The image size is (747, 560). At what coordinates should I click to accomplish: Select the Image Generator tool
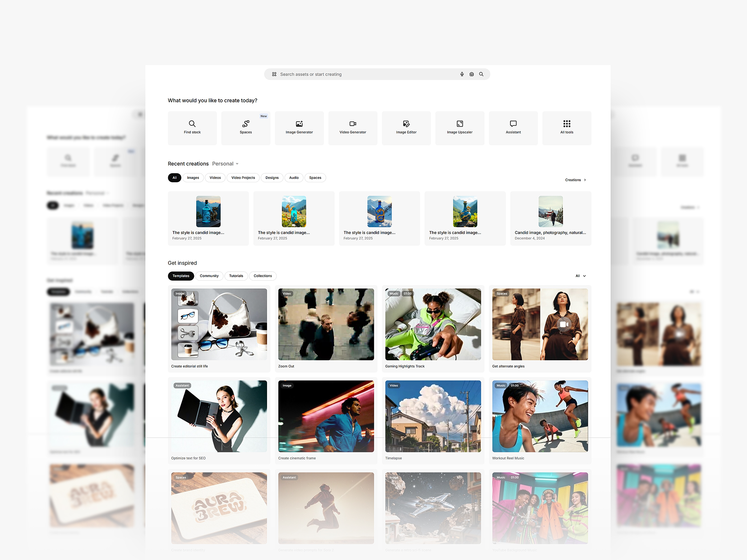point(298,128)
